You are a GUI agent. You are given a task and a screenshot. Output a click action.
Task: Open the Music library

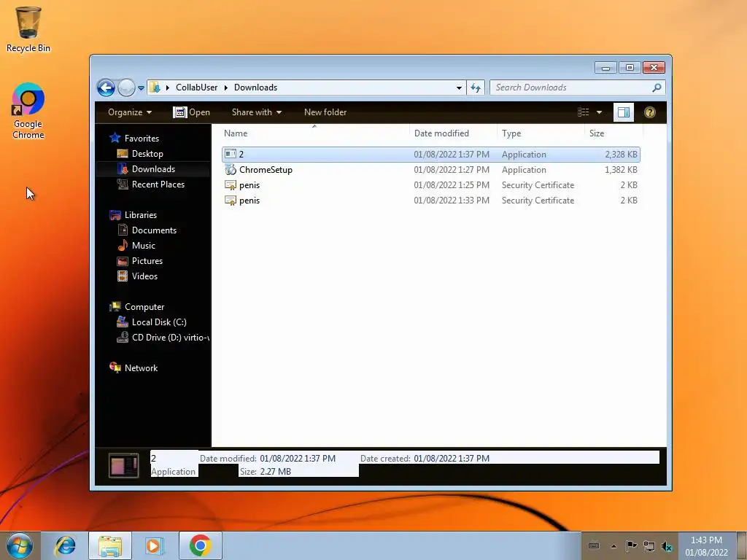pyautogui.click(x=144, y=246)
